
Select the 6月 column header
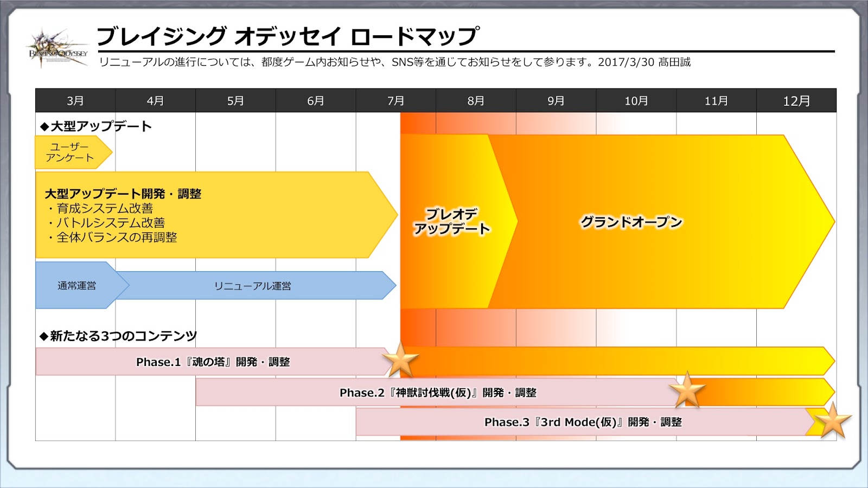tap(316, 101)
